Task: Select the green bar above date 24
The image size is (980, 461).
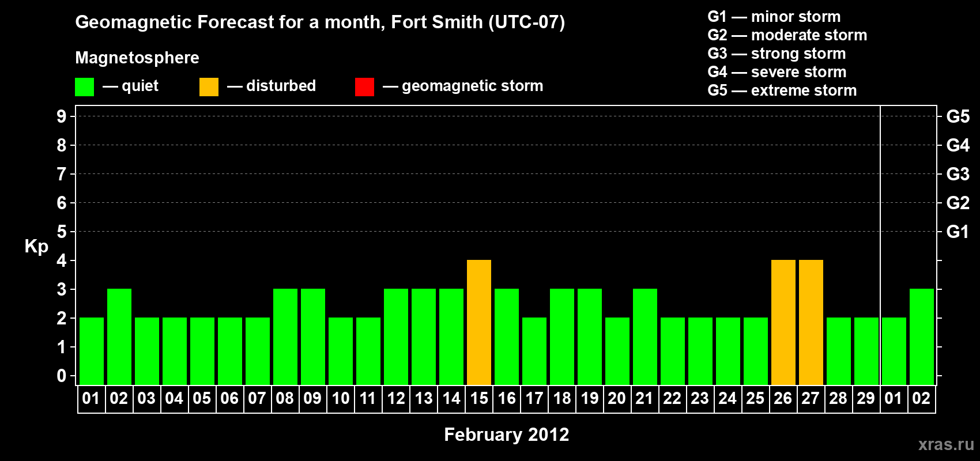Action: pyautogui.click(x=728, y=352)
